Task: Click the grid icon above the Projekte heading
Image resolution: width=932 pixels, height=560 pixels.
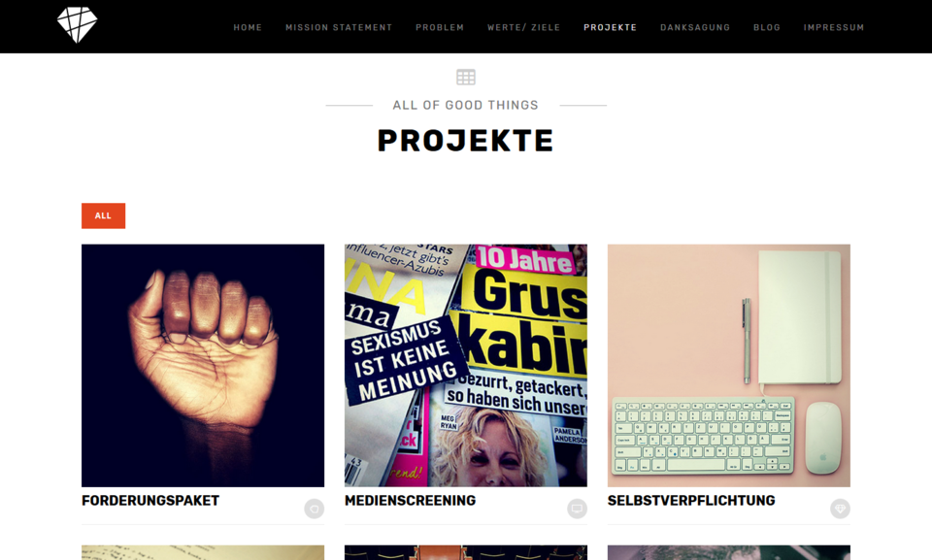Action: click(x=466, y=78)
